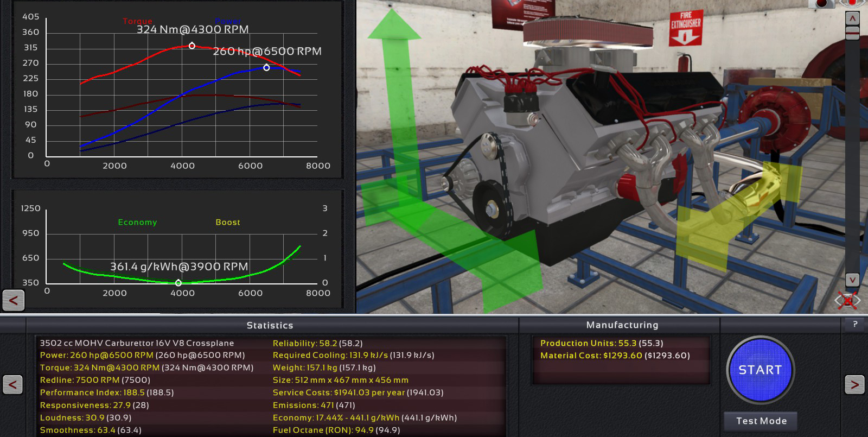The width and height of the screenshot is (868, 437).
Task: Select the Manufacturing panel header
Action: [622, 325]
